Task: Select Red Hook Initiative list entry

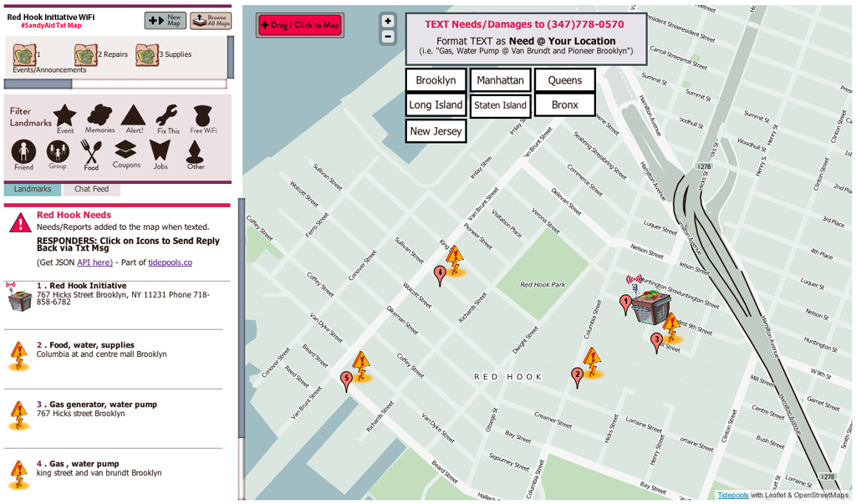Action: [x=114, y=305]
